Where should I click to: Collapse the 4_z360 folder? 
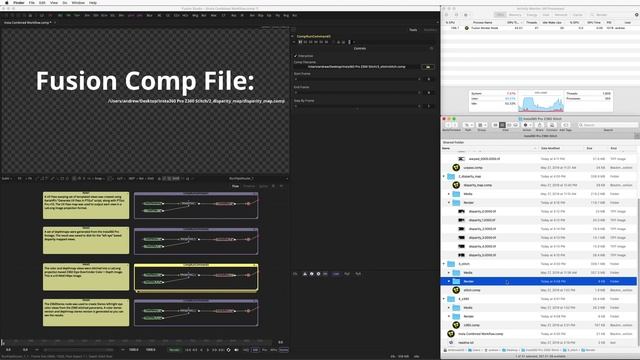(444, 299)
